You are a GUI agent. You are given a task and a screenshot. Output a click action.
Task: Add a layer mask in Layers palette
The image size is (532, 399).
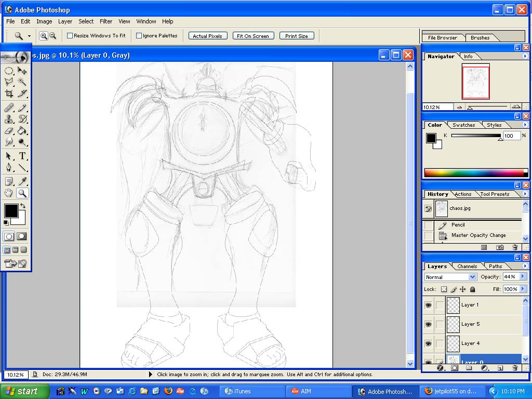455,368
